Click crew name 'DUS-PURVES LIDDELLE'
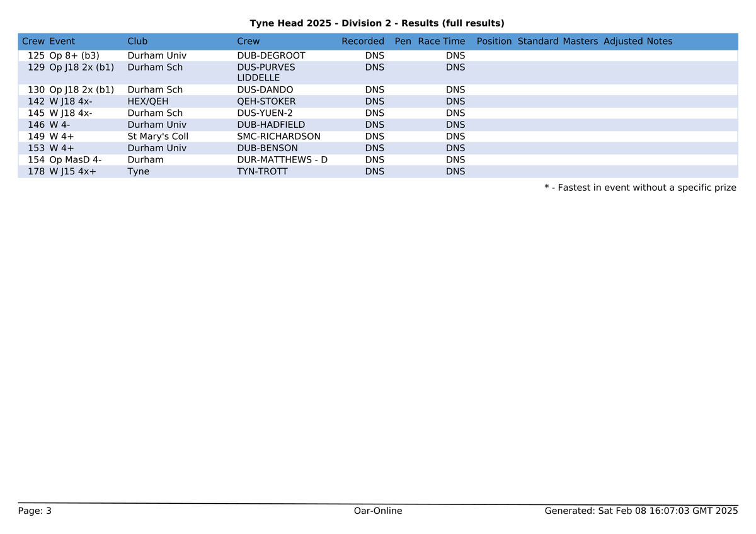The width and height of the screenshot is (756, 534). tap(266, 72)
